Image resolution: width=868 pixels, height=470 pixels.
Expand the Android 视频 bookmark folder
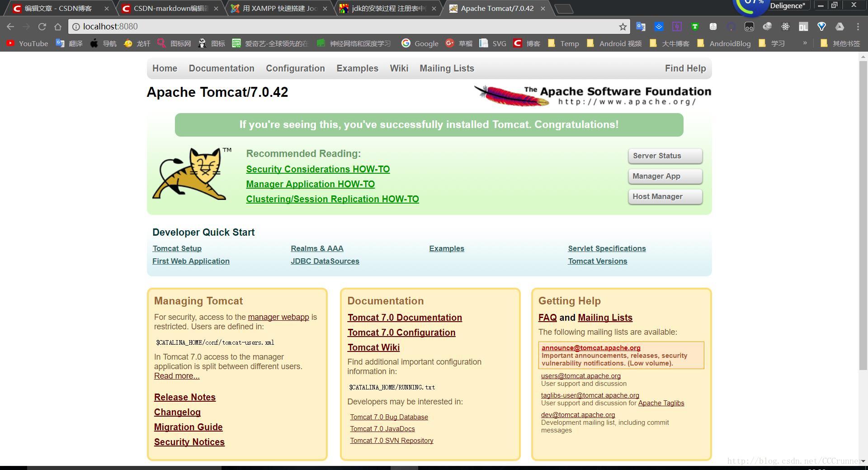pyautogui.click(x=614, y=43)
